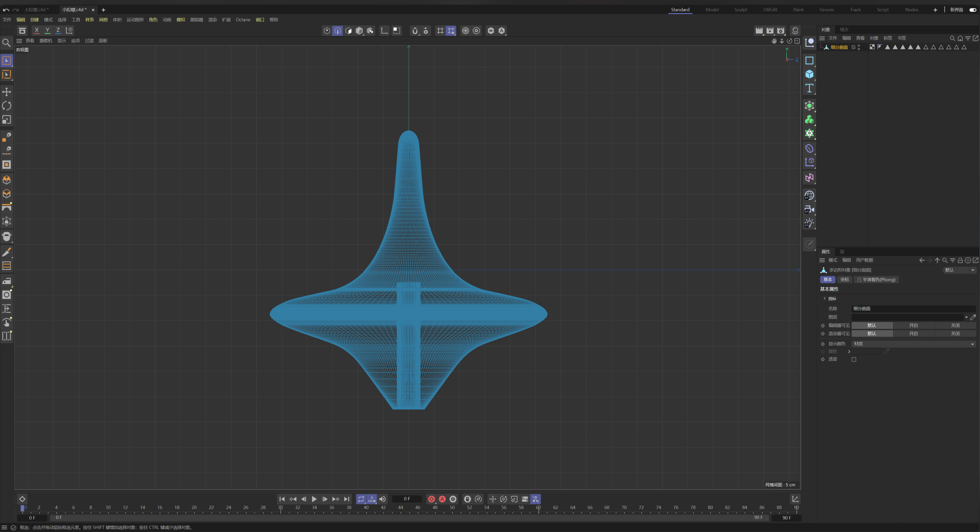The height and width of the screenshot is (532, 980).
Task: Select the Move tool in left toolbar
Action: click(7, 92)
